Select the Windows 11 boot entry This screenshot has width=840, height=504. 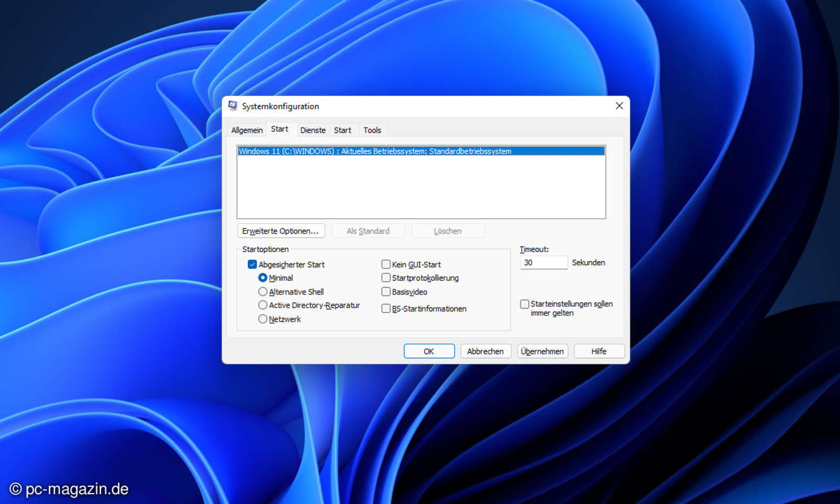pos(375,151)
